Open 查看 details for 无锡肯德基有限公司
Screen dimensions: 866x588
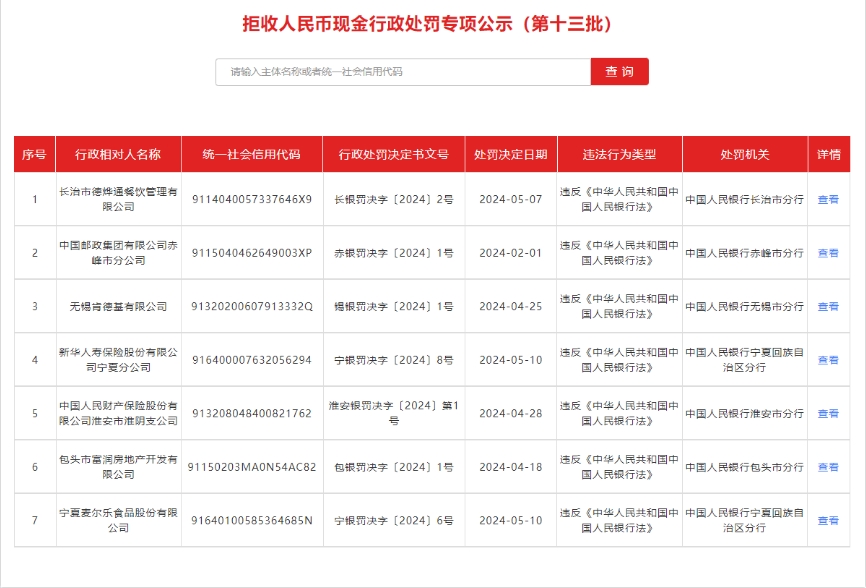pos(828,306)
